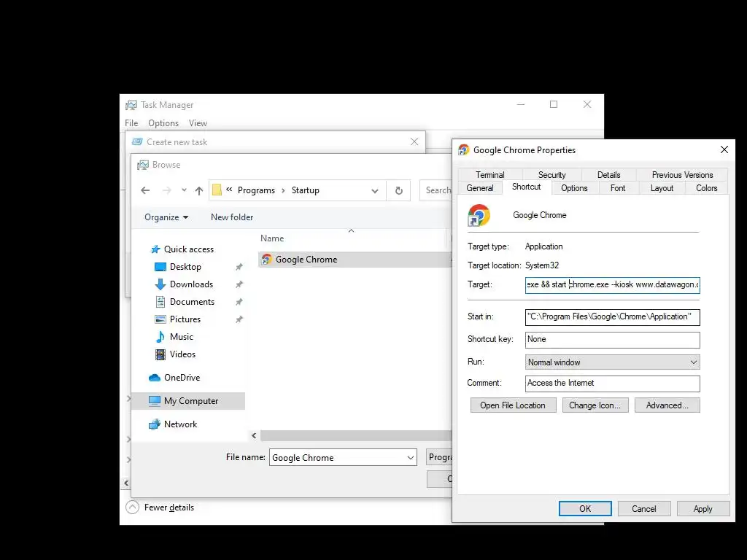This screenshot has width=747, height=560.
Task: Click the Advanced button
Action: pos(667,405)
